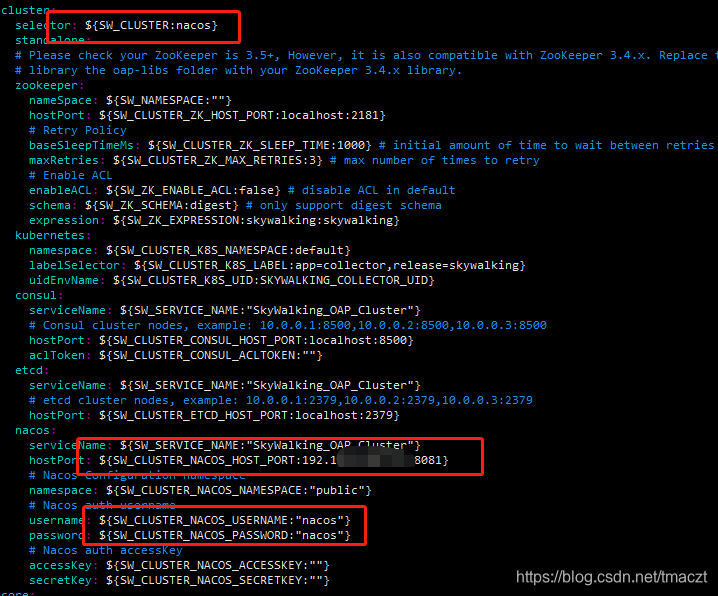Viewport: 718px width, 596px height.
Task: Click the '# max number of times to retry' comment
Action: pos(435,160)
